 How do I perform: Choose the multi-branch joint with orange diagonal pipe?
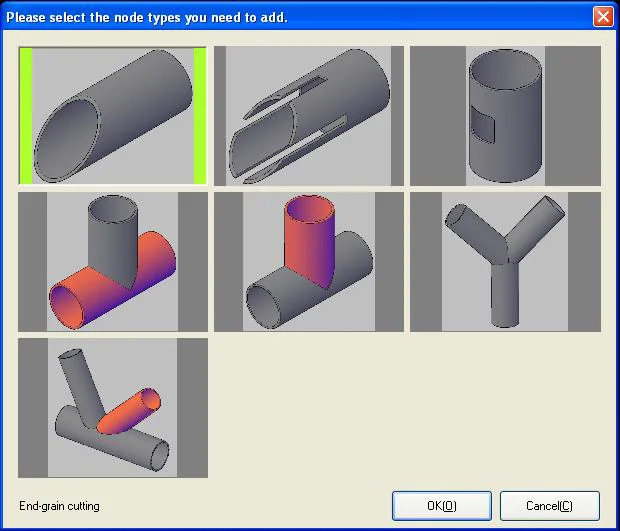coord(113,408)
